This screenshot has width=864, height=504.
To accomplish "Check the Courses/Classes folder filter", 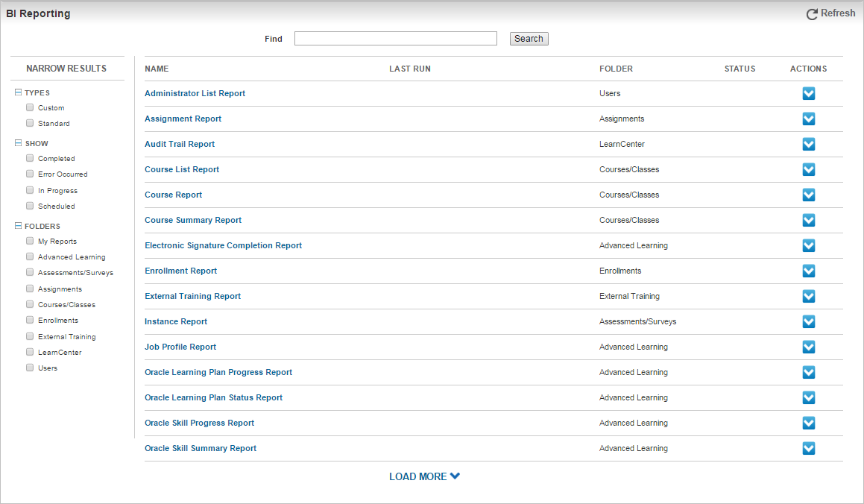I will (30, 304).
